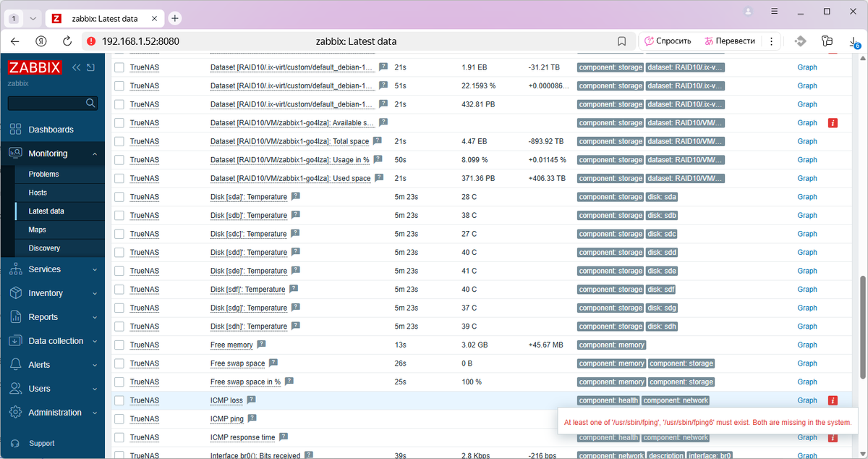
Task: Open Disk [sde] Temperature item link
Action: [x=249, y=271]
